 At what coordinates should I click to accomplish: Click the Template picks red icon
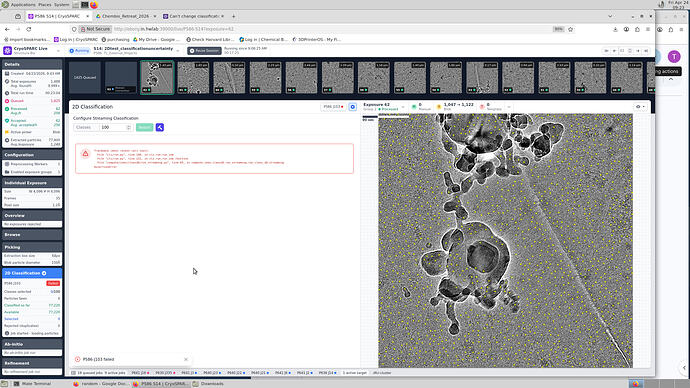[482, 107]
